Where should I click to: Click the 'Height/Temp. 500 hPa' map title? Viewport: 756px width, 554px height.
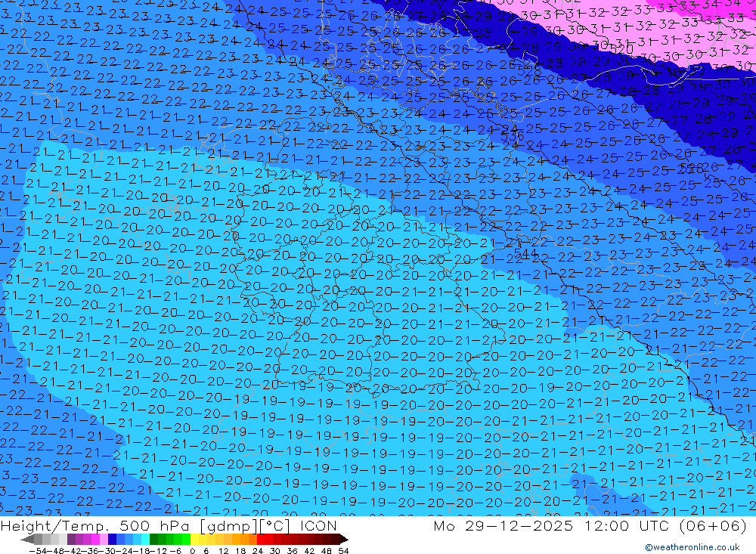[95, 525]
